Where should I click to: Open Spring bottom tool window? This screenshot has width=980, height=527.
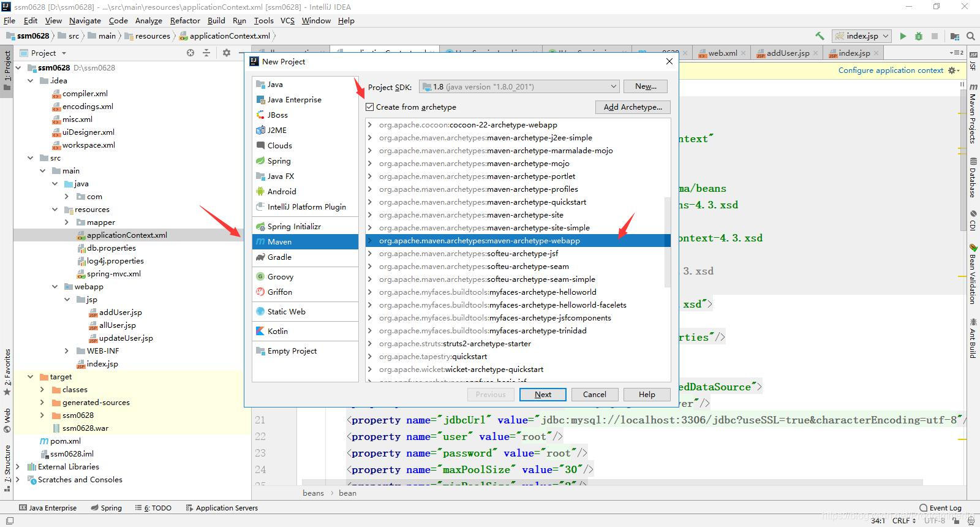click(x=106, y=508)
